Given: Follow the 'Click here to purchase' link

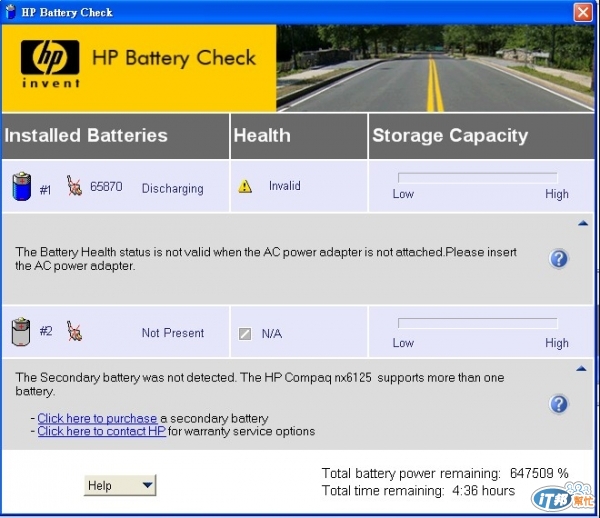Looking at the screenshot, I should 97,418.
